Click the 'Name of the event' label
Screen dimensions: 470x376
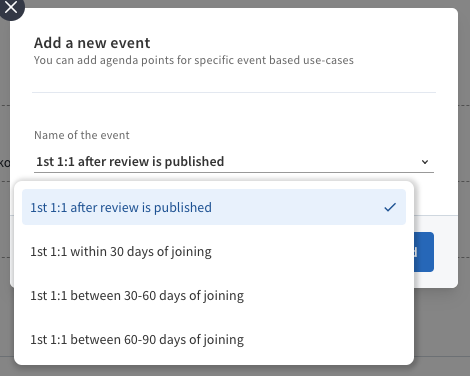click(x=82, y=135)
